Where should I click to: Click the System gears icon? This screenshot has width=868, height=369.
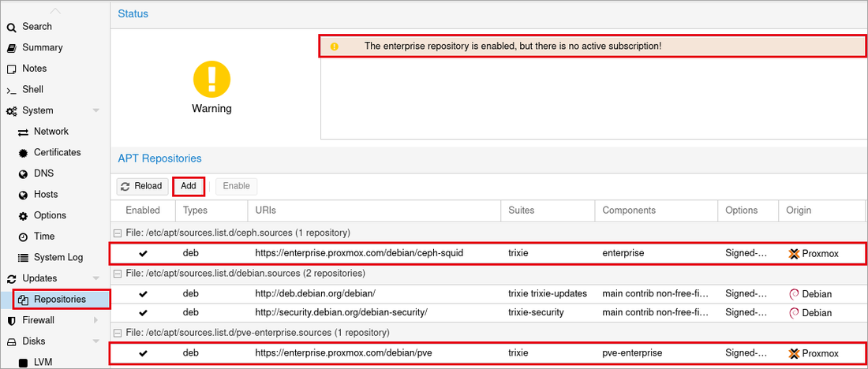tap(11, 111)
